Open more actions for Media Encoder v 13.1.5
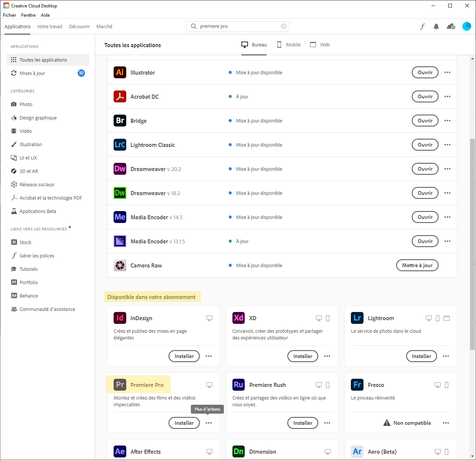 pyautogui.click(x=447, y=241)
